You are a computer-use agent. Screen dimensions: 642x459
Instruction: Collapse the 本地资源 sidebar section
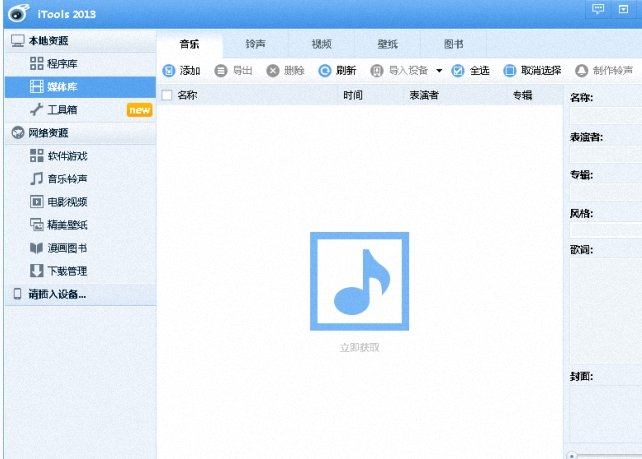(x=80, y=41)
